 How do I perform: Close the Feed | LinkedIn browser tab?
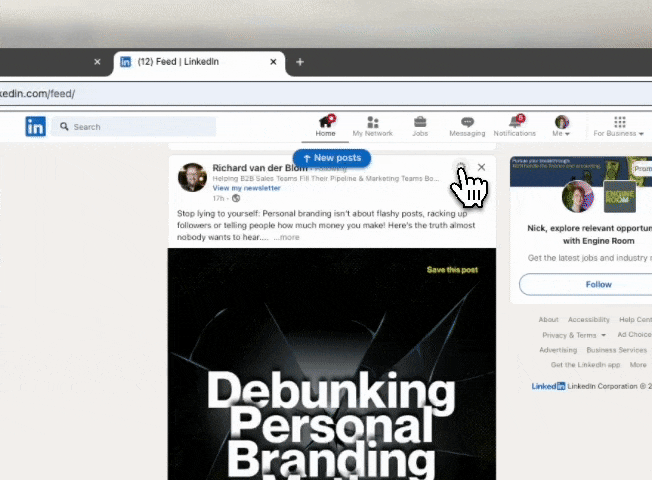click(273, 62)
